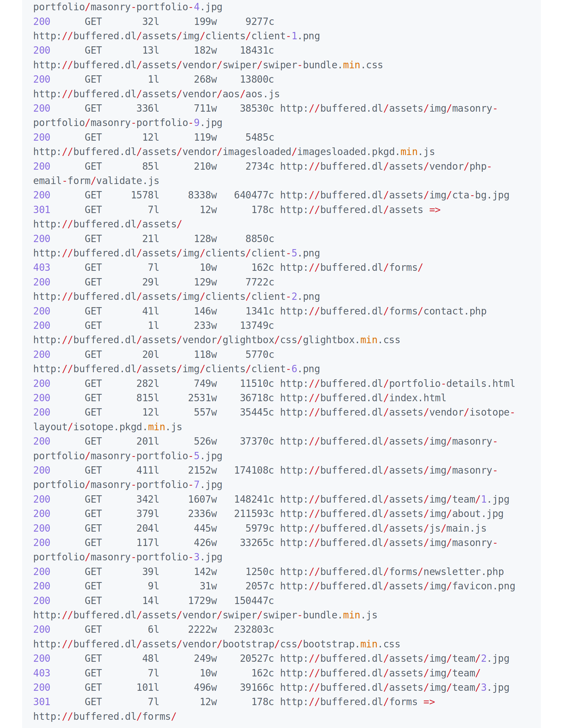Click the assets/img/team/3.jpg URL
The width and height of the screenshot is (563, 728).
click(x=395, y=687)
